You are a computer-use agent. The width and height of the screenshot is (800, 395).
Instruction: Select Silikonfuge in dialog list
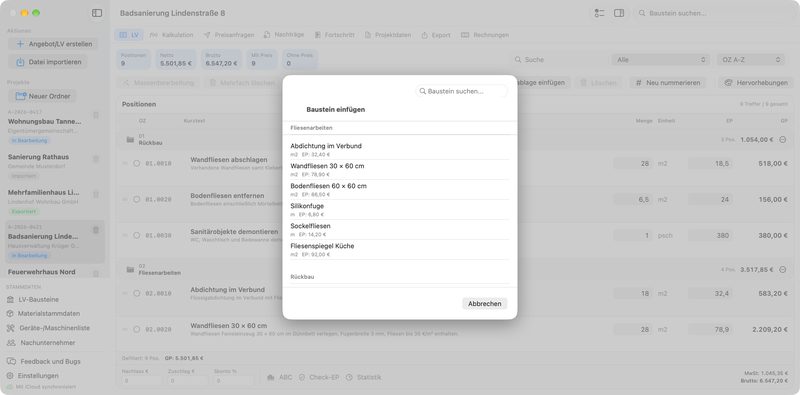click(x=399, y=209)
